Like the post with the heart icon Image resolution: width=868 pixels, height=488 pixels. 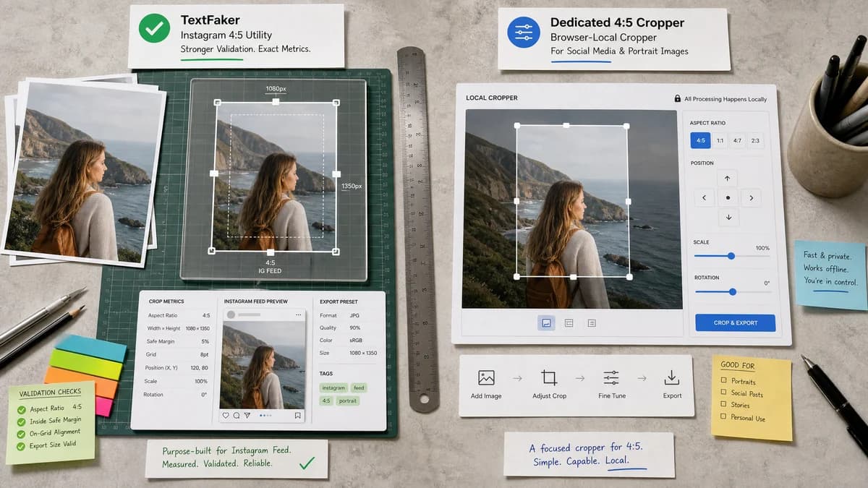(x=226, y=416)
